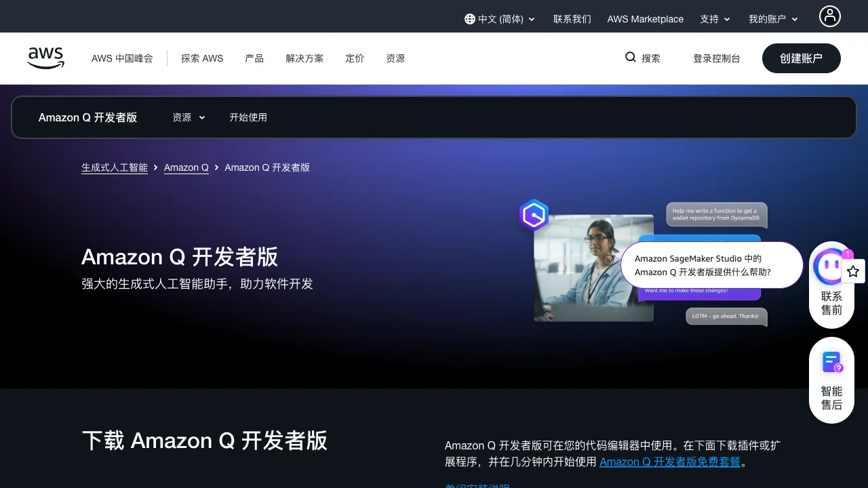Expand the 我的账户 dropdown
This screenshot has height=488, width=868.
tap(774, 19)
